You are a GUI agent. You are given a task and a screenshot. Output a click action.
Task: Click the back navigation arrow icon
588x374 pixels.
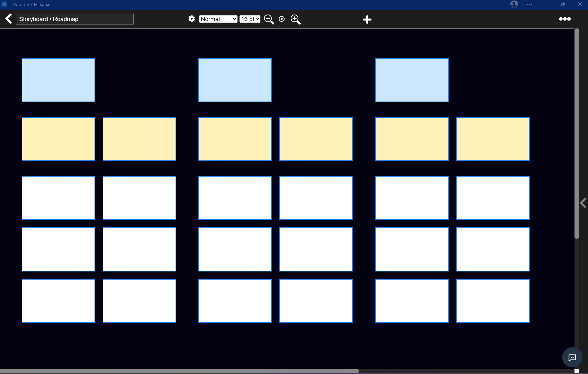click(9, 19)
